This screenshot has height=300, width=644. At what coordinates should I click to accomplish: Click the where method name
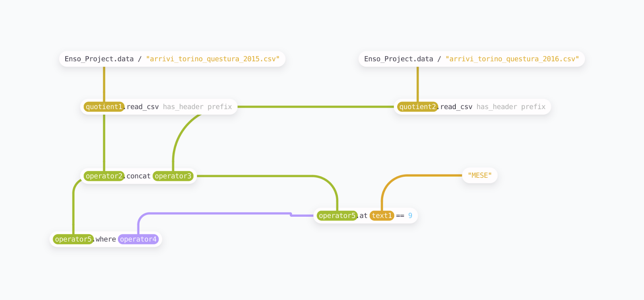[106, 240]
